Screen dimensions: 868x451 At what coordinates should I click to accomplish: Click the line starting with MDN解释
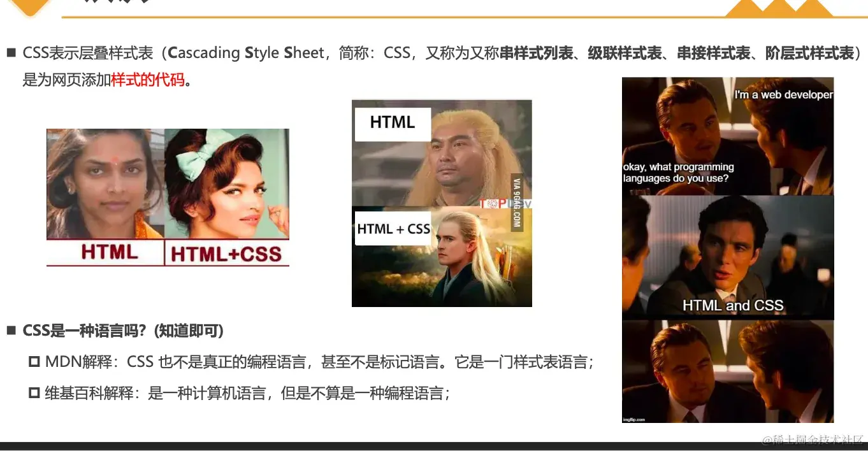pyautogui.click(x=319, y=362)
